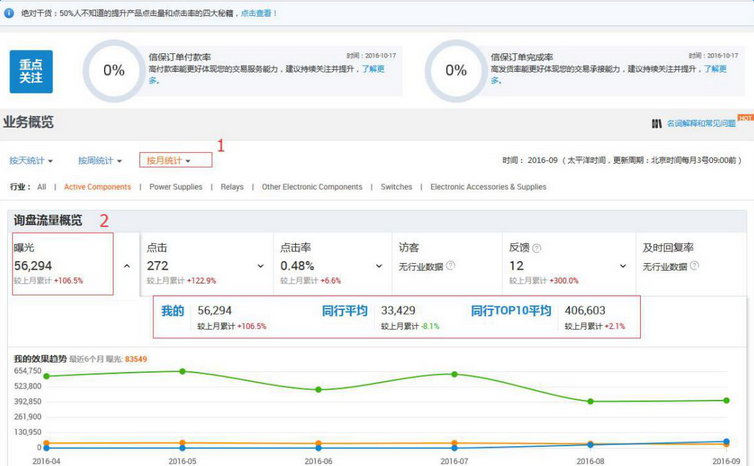754x466 pixels.
Task: Expand the 点击率 metric chevron
Action: point(379,266)
